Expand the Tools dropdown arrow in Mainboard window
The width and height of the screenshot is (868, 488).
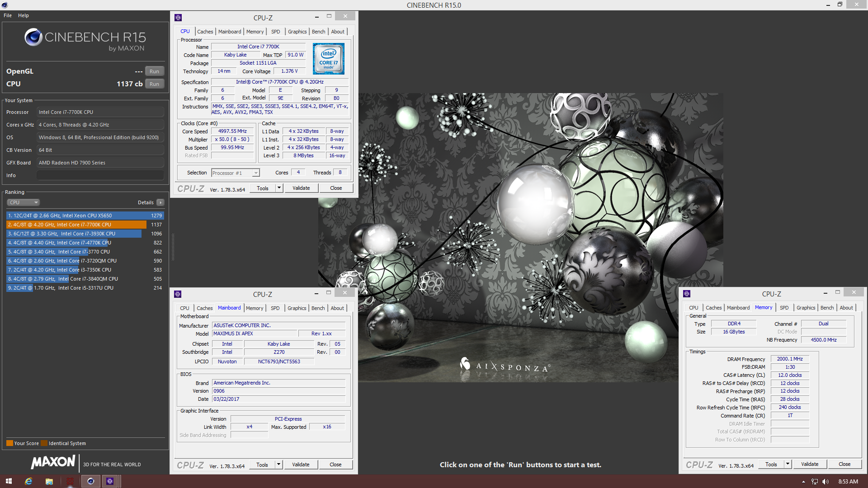coord(278,465)
